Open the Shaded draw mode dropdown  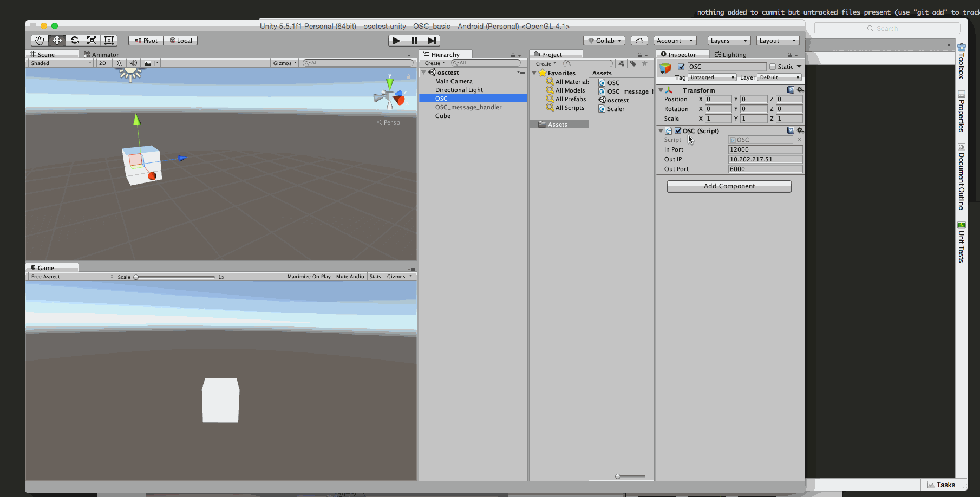point(61,63)
